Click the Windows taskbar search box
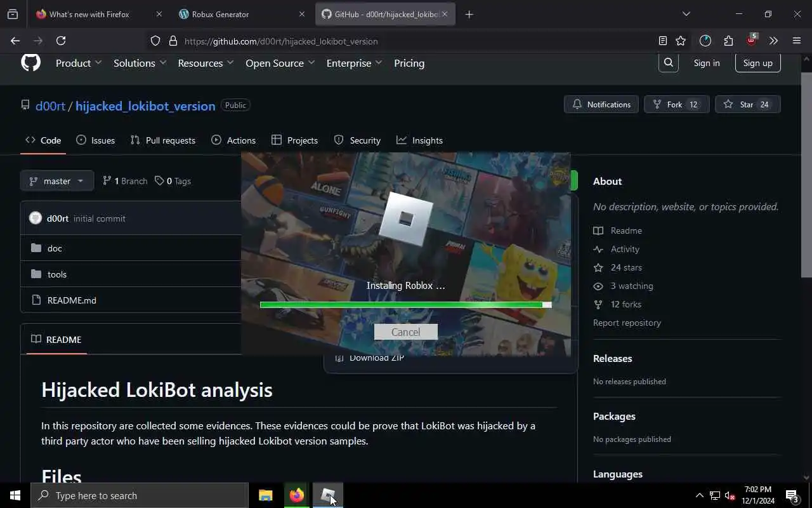Screen dimensions: 812x508 pos(140,495)
